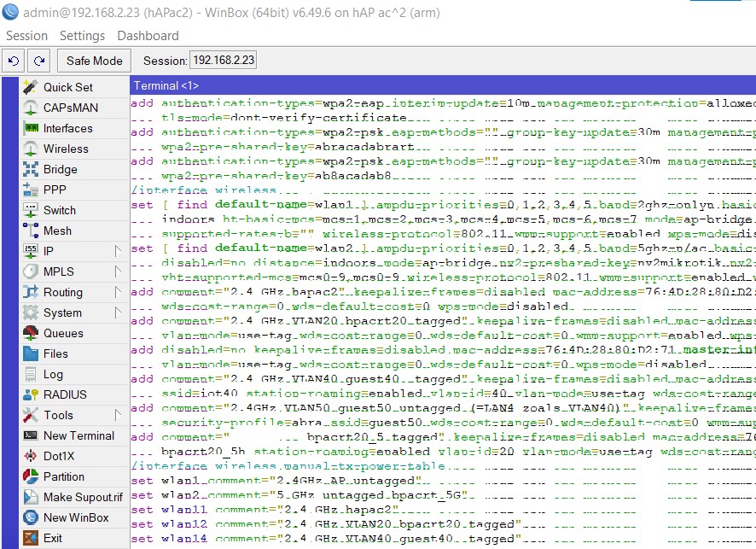
Task: Click the WinBox logo in title bar
Action: [x=10, y=12]
